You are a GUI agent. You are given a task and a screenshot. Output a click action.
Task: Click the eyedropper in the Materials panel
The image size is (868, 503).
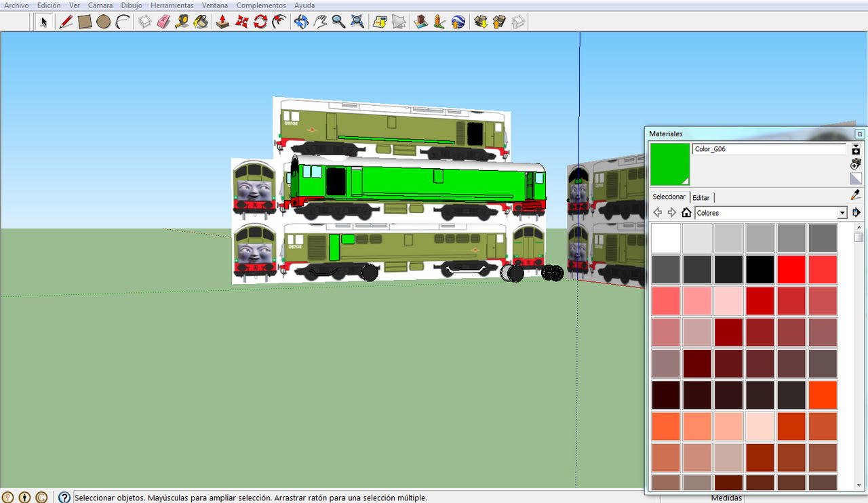[x=854, y=195]
